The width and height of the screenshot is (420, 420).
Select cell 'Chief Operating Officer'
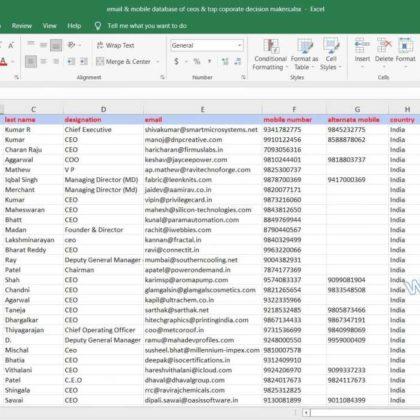[103, 330]
